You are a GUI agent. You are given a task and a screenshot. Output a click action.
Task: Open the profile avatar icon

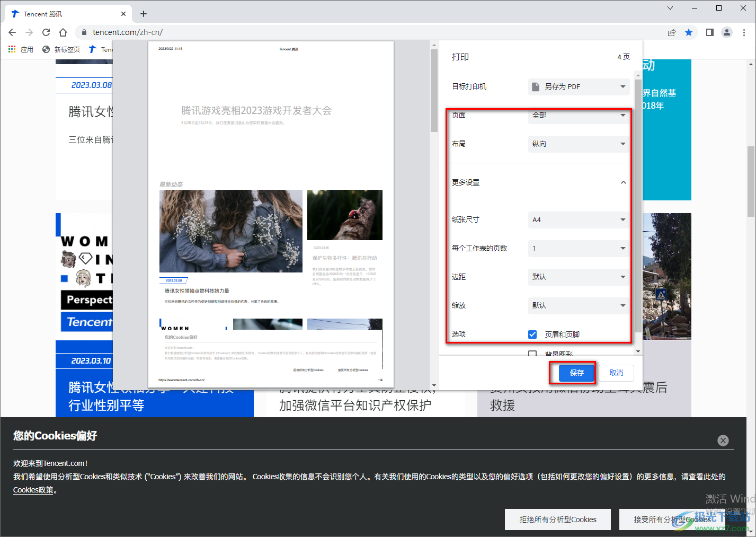coord(727,32)
